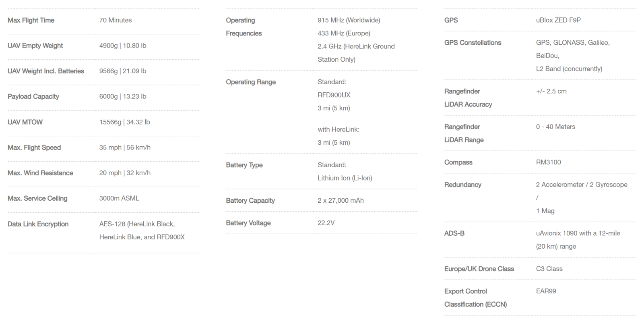The height and width of the screenshot is (324, 644).
Task: Select the RM3100 compass value
Action: click(549, 162)
